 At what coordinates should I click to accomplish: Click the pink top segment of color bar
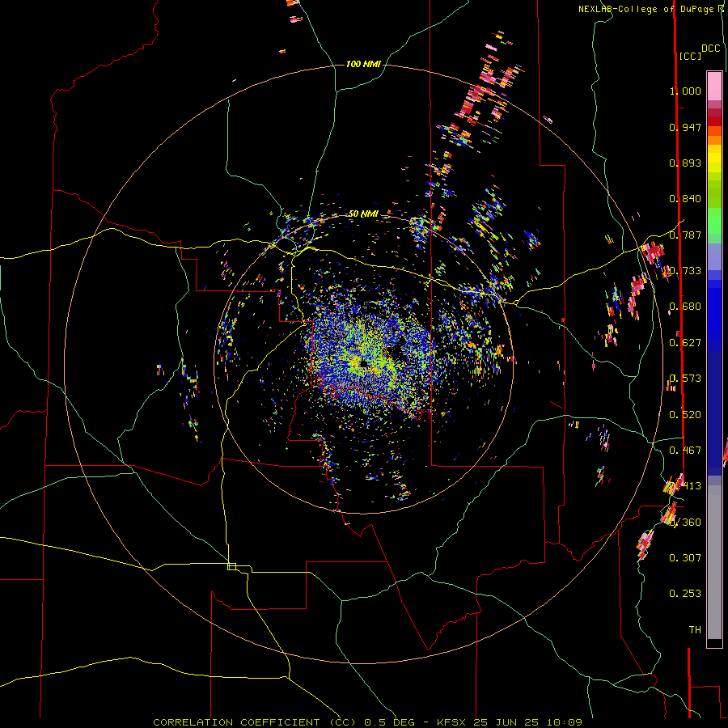click(x=714, y=86)
